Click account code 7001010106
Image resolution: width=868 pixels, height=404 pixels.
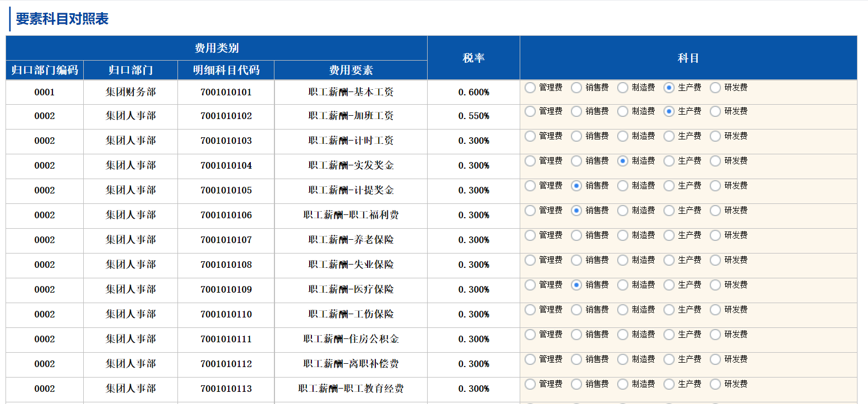[x=226, y=215]
